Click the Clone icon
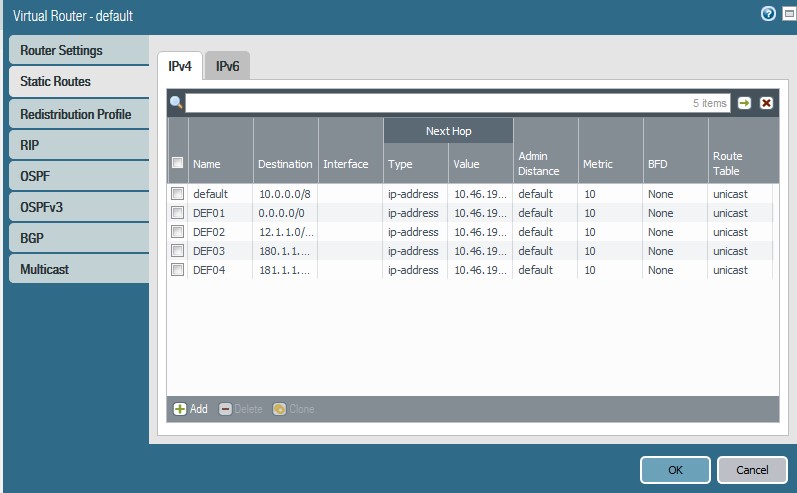 point(279,409)
